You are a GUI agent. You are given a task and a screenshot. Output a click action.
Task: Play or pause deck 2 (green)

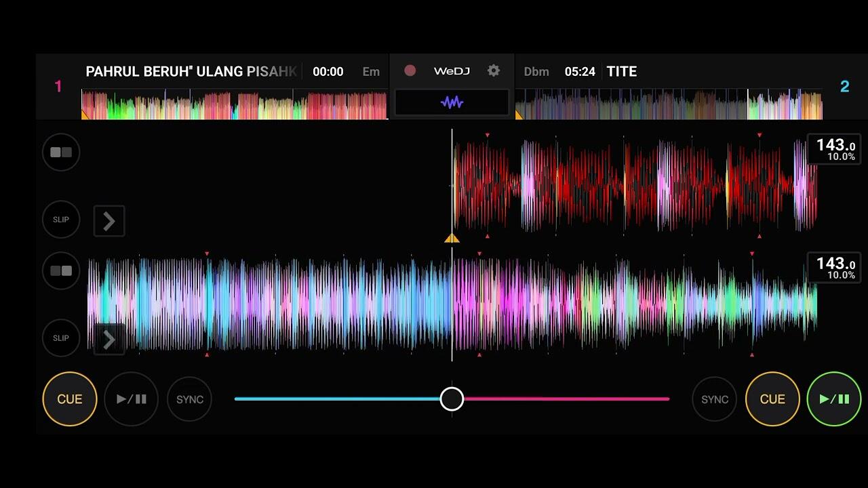834,399
